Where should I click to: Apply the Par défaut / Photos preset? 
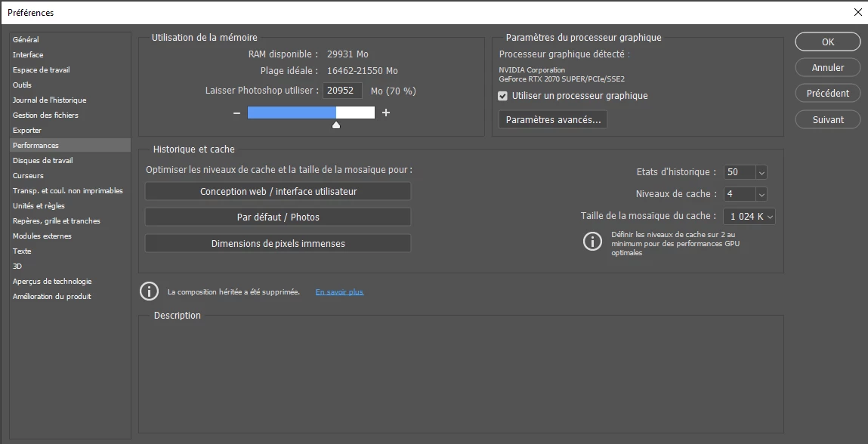click(278, 217)
